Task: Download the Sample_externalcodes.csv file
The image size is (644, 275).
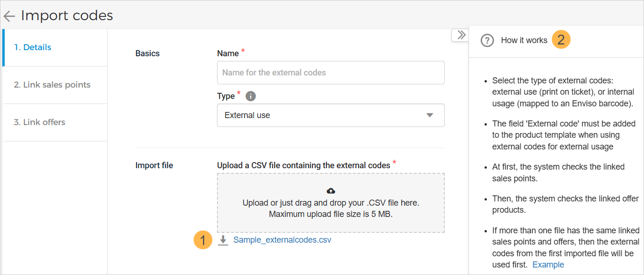Action: tap(282, 240)
